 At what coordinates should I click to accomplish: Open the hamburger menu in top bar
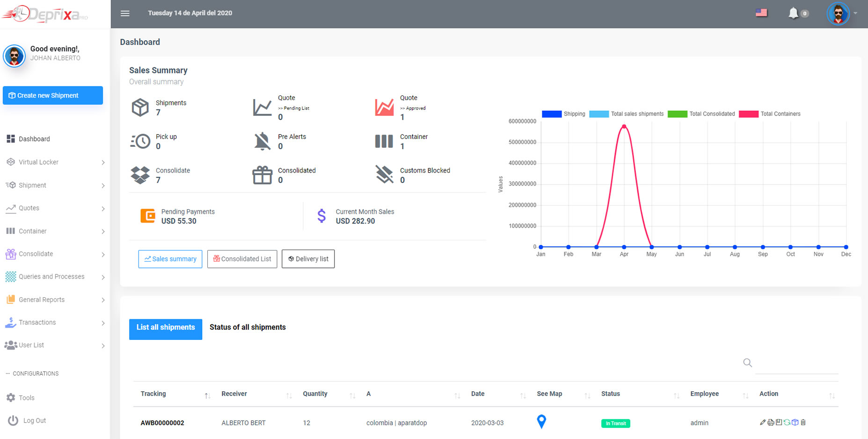pos(125,14)
